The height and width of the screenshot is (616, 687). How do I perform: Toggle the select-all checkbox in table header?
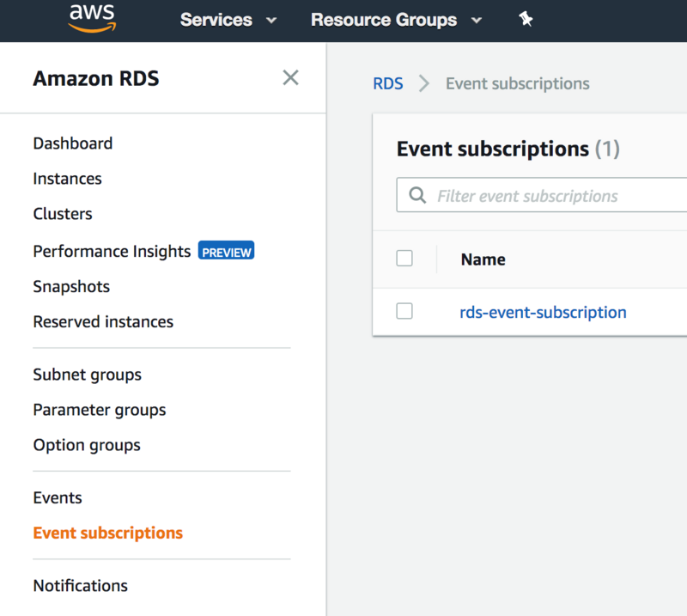point(404,259)
